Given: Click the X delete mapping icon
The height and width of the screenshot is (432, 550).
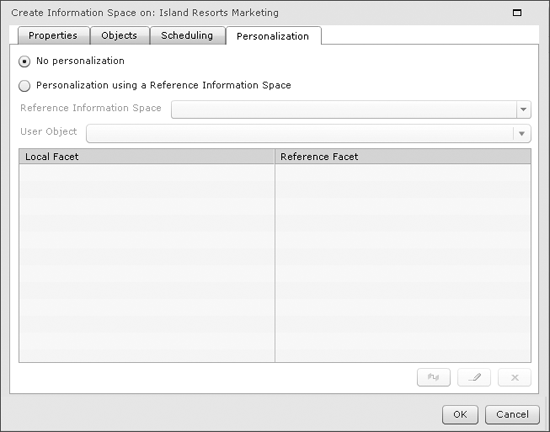Looking at the screenshot, I should coord(515,378).
